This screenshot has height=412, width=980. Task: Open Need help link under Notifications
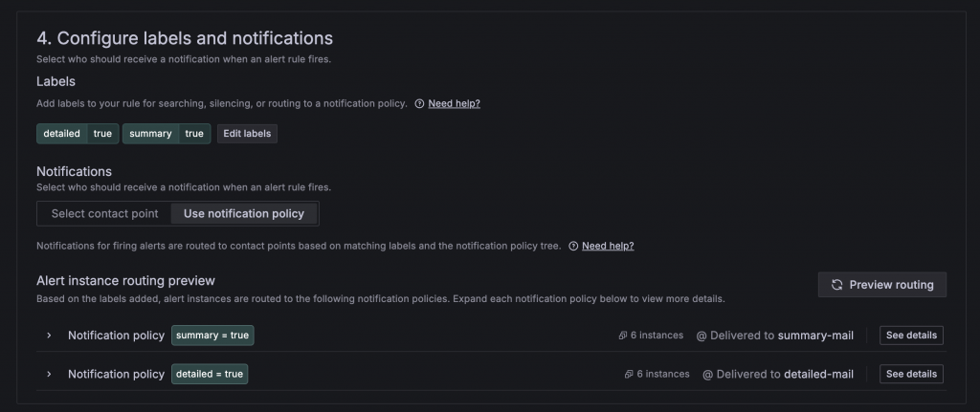coord(608,246)
